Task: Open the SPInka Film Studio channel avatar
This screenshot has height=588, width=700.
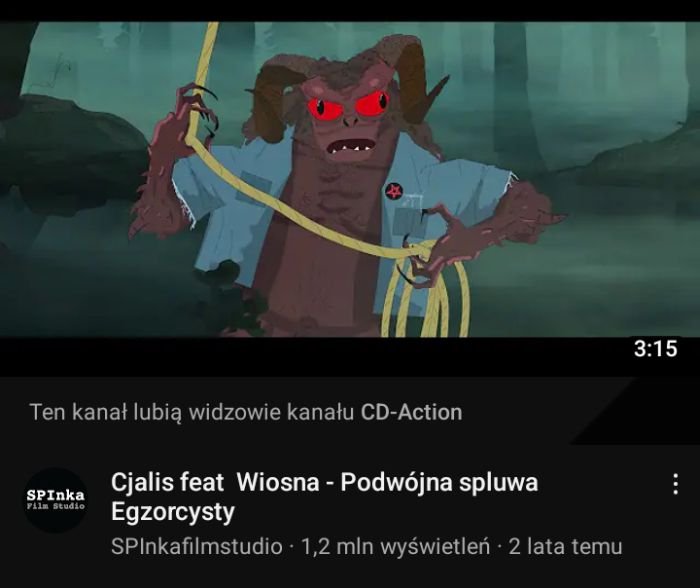Action: [56, 500]
